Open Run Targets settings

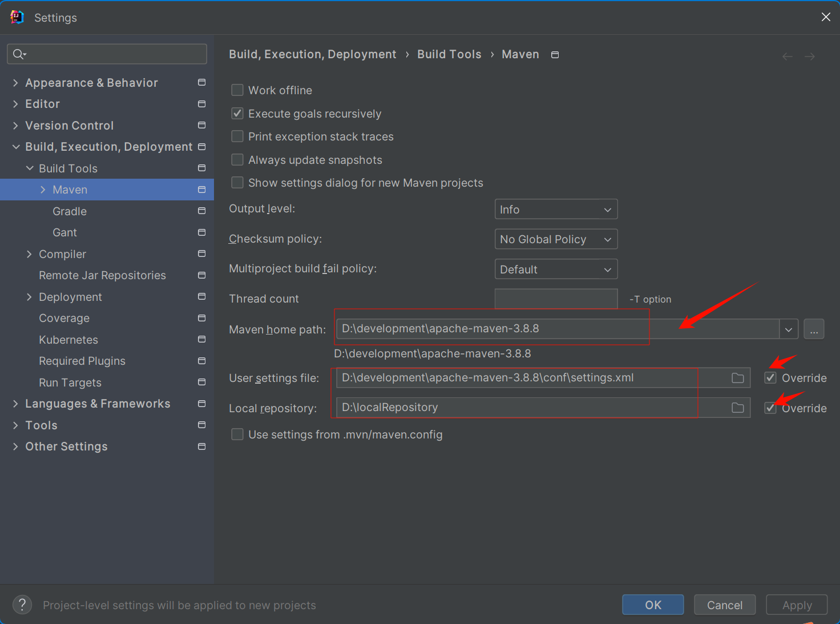[70, 383]
